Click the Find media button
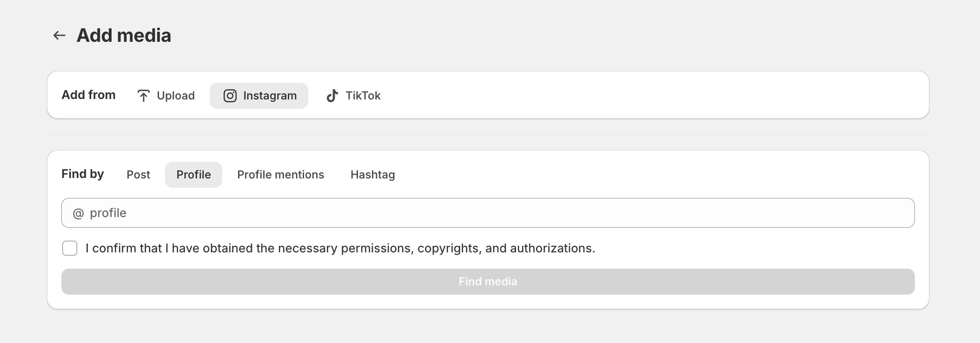Viewport: 980px width, 343px height. pos(488,282)
